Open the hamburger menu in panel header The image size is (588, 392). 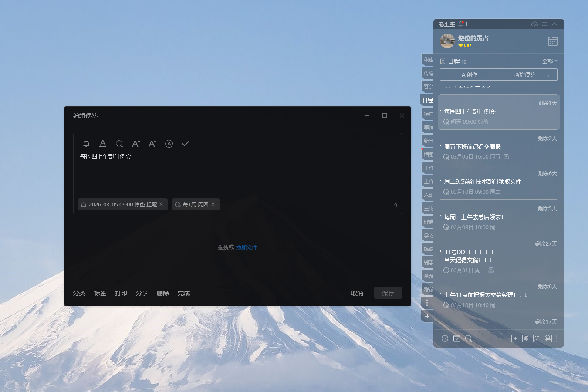click(x=544, y=24)
